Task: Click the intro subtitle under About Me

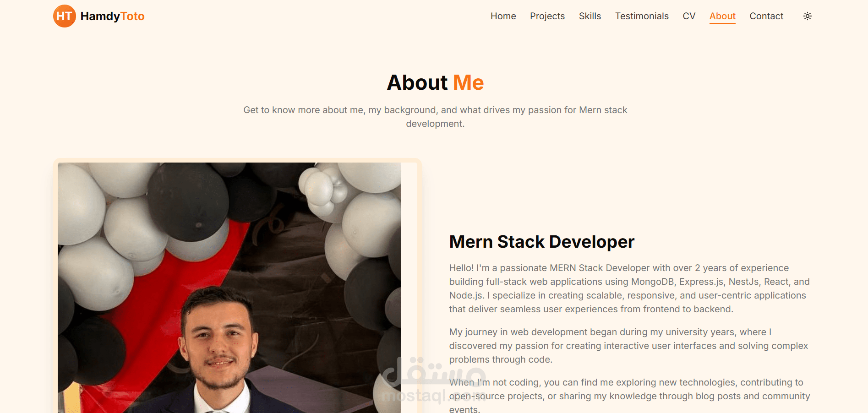Action: (x=435, y=117)
